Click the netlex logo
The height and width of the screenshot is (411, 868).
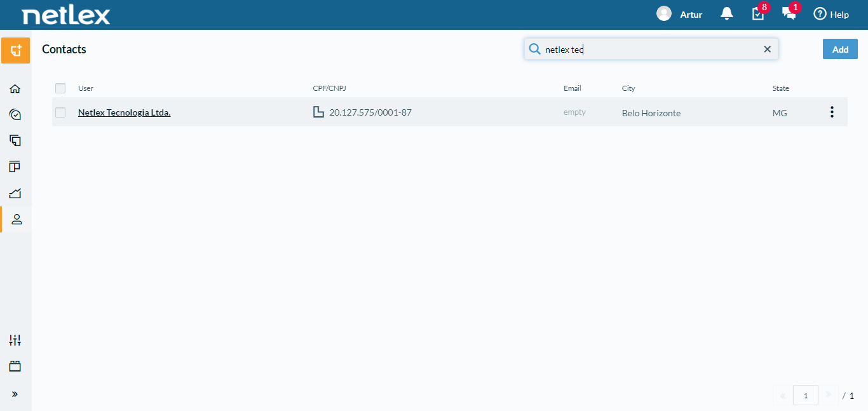(66, 15)
